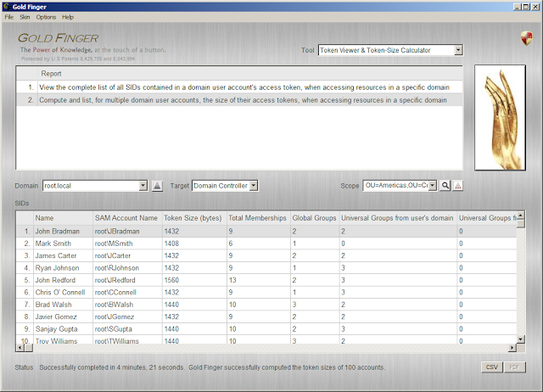The image size is (543, 392).
Task: Expand the Tool dropdown arrow
Action: click(x=458, y=50)
